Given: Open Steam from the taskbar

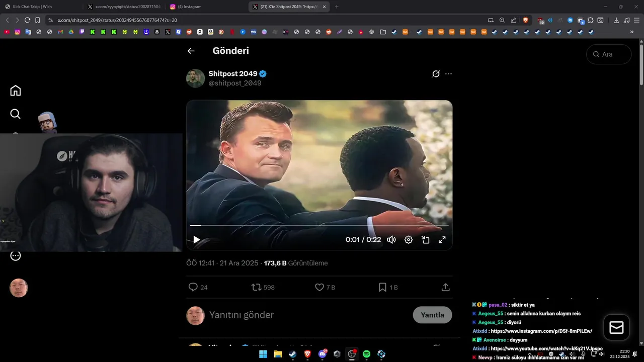Looking at the screenshot, I should click(292, 354).
